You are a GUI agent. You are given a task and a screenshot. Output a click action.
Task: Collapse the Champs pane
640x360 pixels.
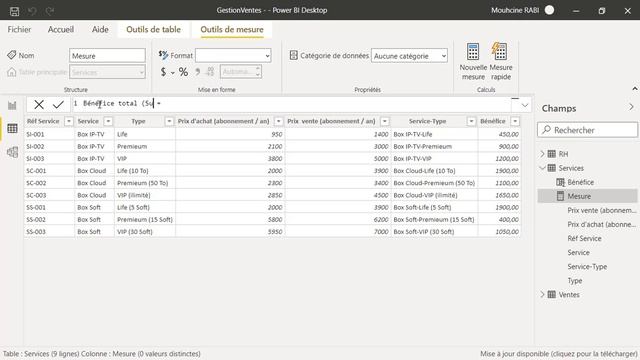[x=631, y=107]
